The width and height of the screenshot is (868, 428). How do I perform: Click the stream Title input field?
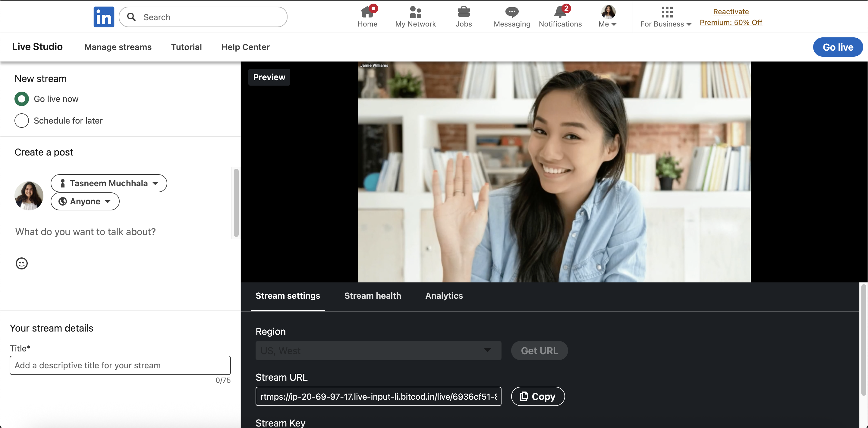[x=120, y=365]
